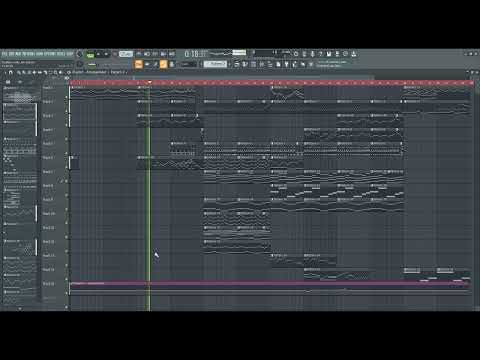Mute Track 10 with its green light
Image resolution: width=480 pixels, height=360 pixels.
click(67, 223)
